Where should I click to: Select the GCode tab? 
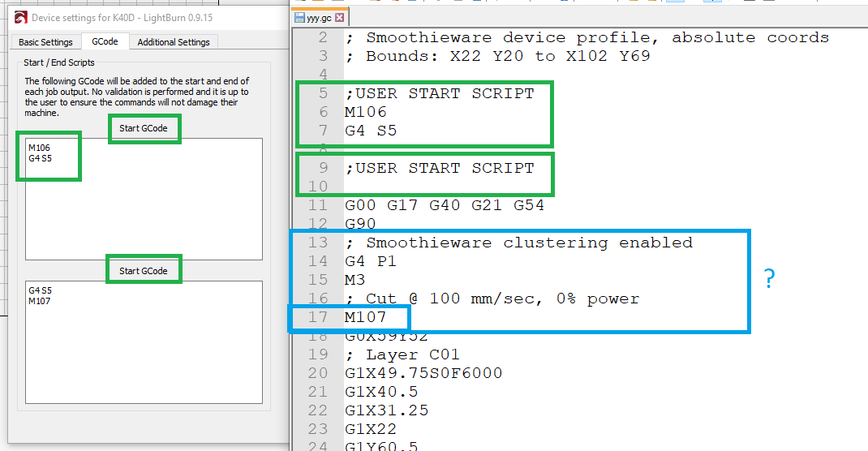tap(105, 41)
